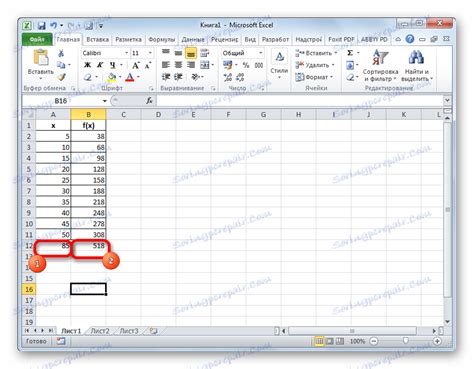Open Find and Select (Найти и выделить)

tap(417, 66)
